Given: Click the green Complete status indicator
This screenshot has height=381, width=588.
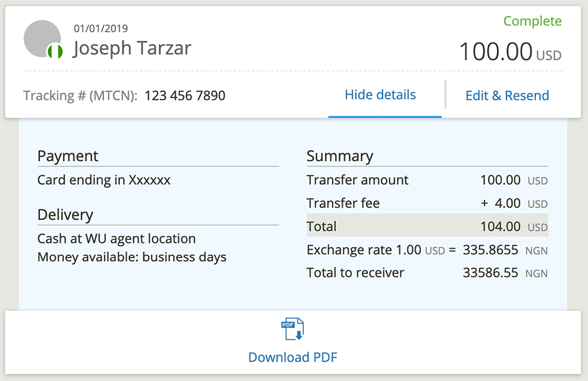Looking at the screenshot, I should coord(532,21).
